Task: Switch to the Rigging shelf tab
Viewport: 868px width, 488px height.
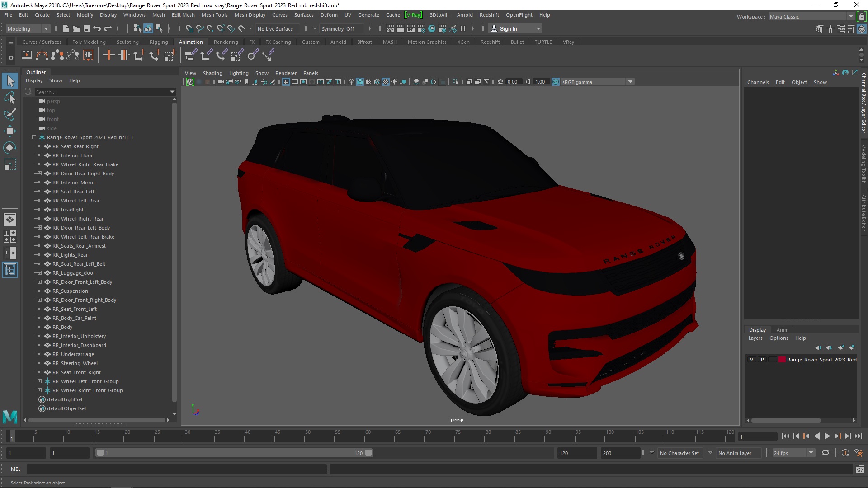Action: tap(159, 42)
